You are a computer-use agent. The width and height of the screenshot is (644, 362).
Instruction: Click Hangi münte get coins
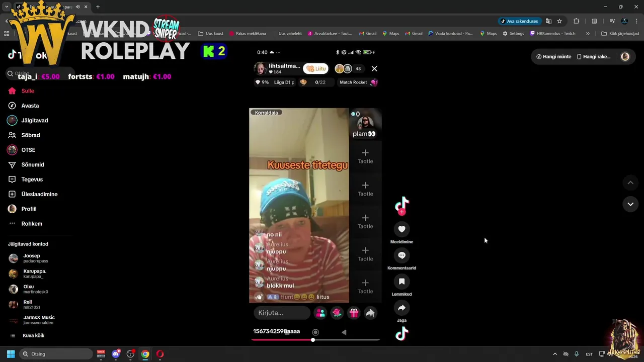[x=553, y=57]
